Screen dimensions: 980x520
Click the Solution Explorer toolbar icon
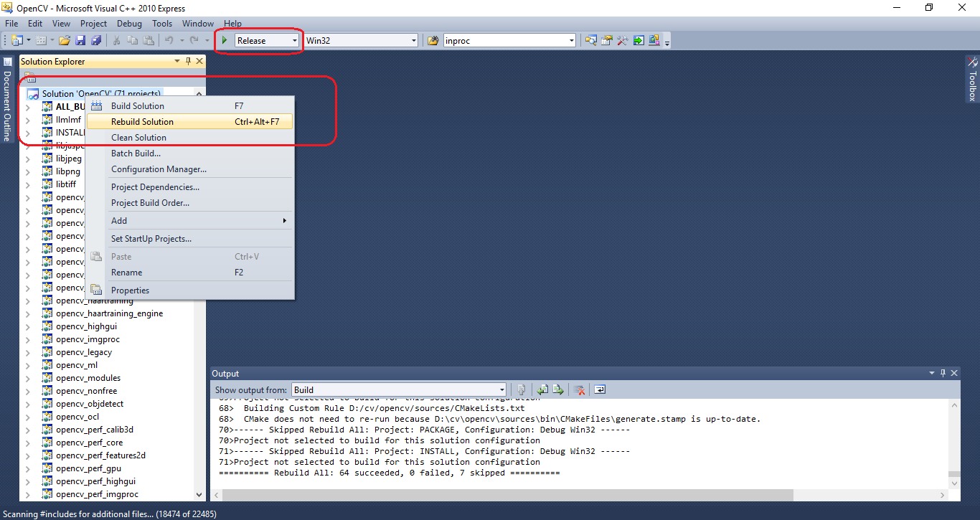[591, 40]
